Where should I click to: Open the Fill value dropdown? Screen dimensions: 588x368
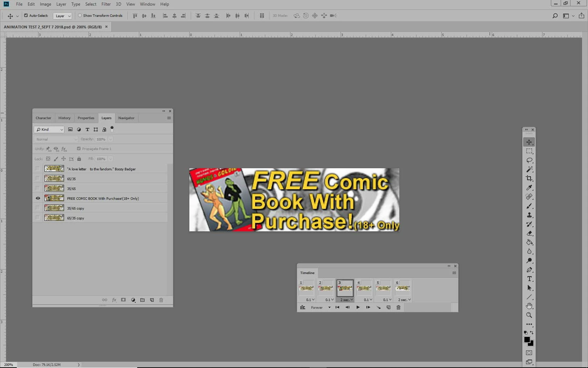[x=111, y=159]
